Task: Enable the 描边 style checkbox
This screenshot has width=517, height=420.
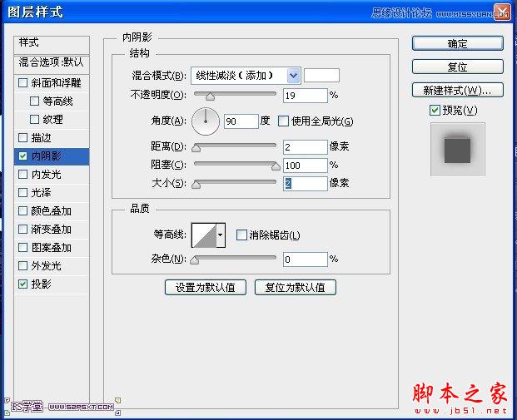Action: click(x=22, y=137)
